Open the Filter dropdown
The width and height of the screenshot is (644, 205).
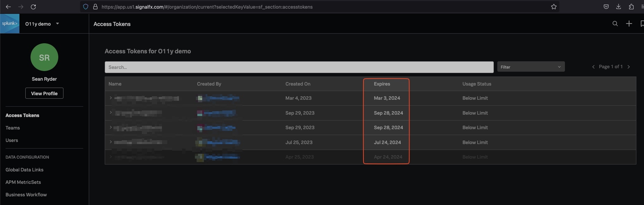coord(531,67)
